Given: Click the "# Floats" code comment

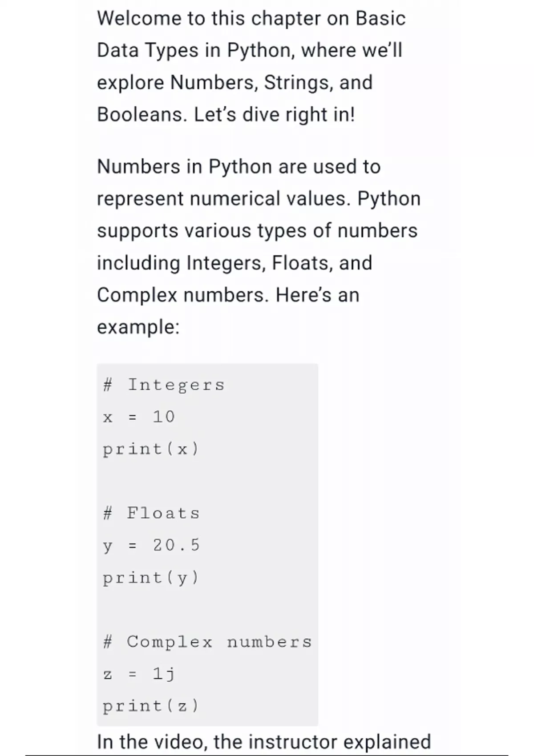Looking at the screenshot, I should coord(151,514).
